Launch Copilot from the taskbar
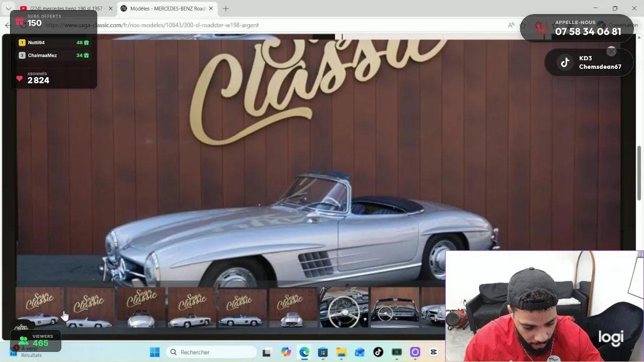 tap(286, 352)
